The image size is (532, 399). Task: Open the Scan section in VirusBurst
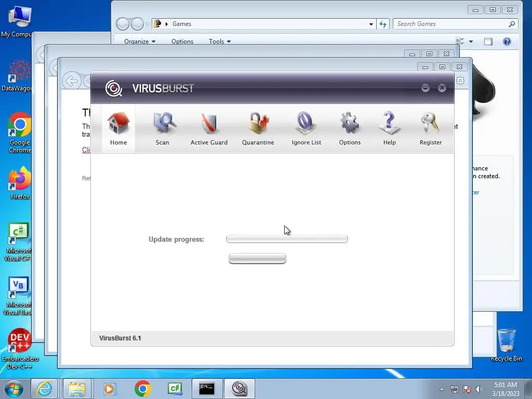(x=163, y=129)
